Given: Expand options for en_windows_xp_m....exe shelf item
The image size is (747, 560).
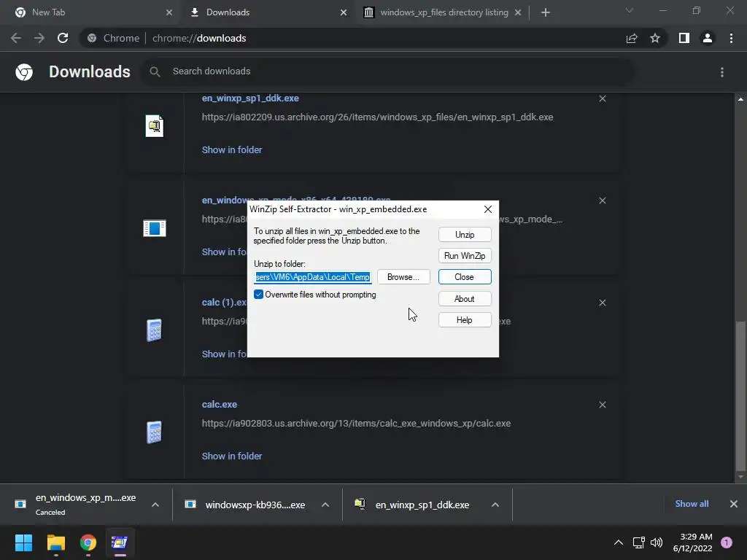Looking at the screenshot, I should (x=155, y=505).
